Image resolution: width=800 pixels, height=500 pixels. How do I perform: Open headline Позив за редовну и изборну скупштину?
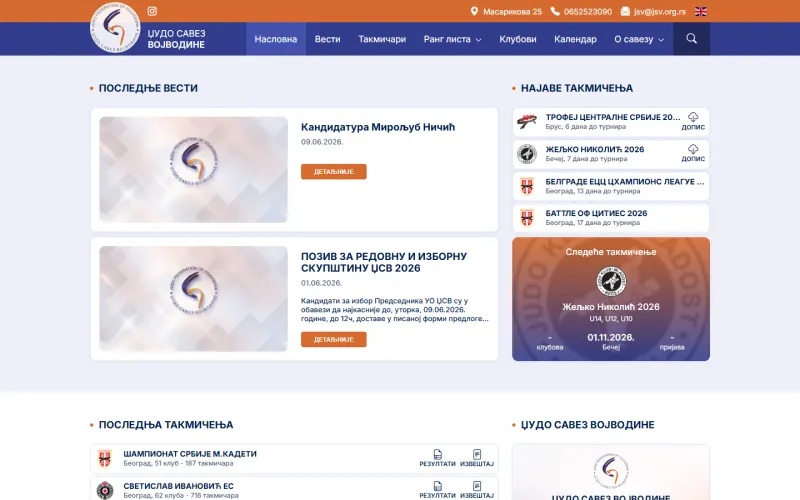tap(384, 262)
